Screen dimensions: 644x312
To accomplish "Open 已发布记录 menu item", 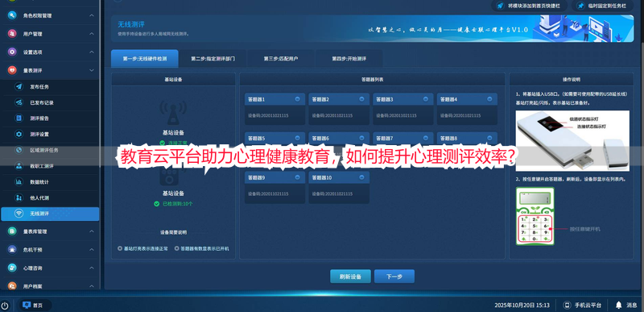I will tap(50, 102).
